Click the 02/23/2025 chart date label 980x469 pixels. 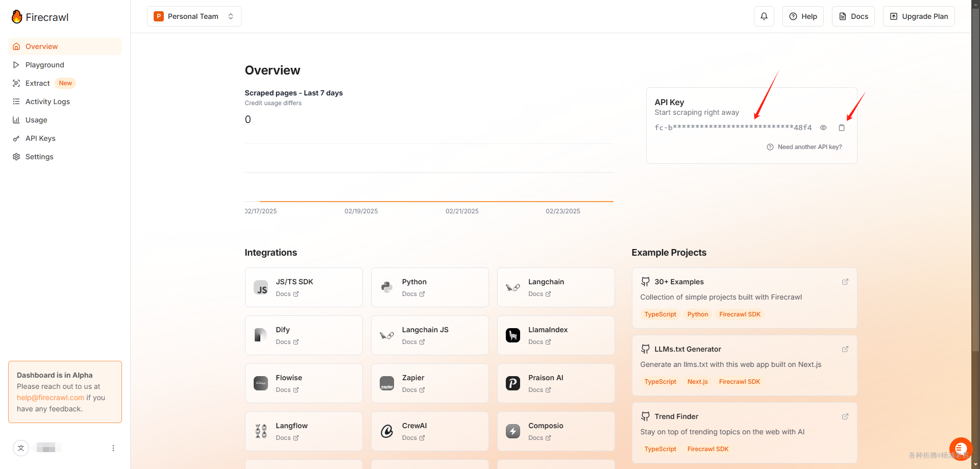tap(563, 211)
